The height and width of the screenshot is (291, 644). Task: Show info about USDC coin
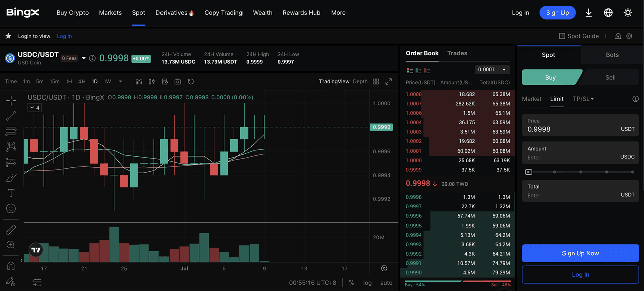[92, 58]
